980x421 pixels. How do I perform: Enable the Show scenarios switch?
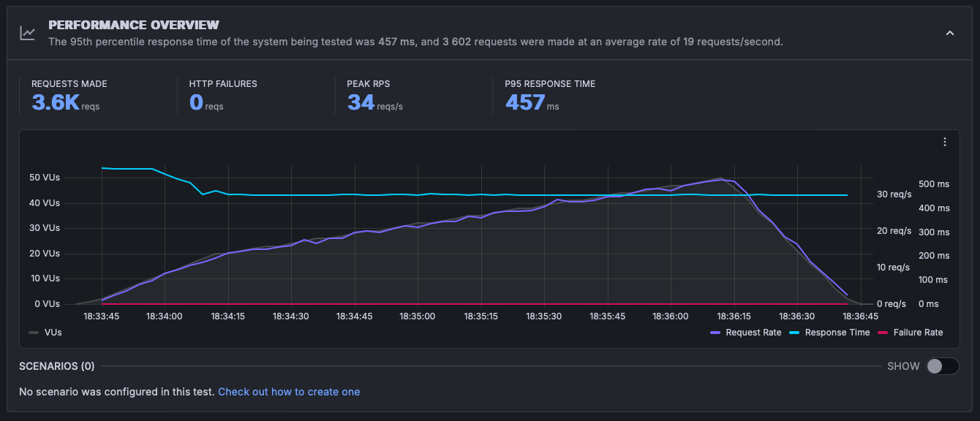tap(942, 366)
